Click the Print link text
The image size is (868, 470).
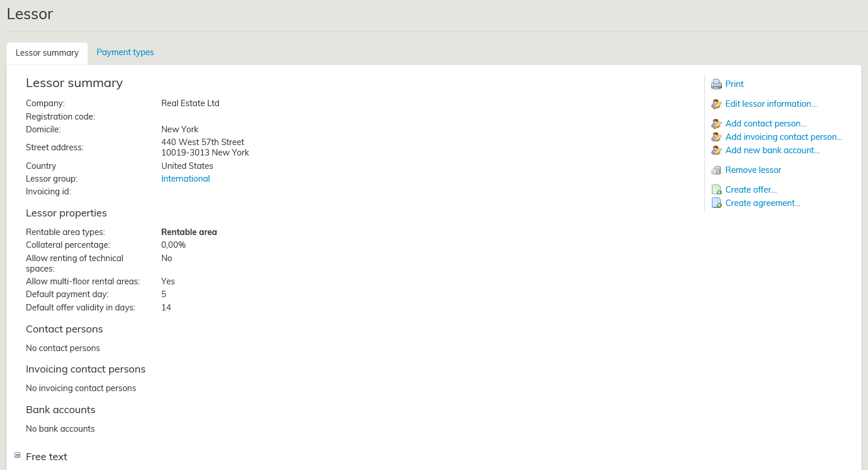tap(734, 84)
